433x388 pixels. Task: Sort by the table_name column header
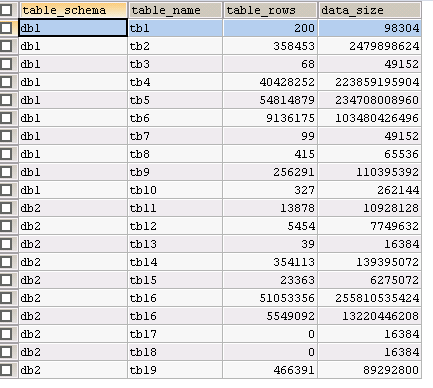(x=175, y=10)
